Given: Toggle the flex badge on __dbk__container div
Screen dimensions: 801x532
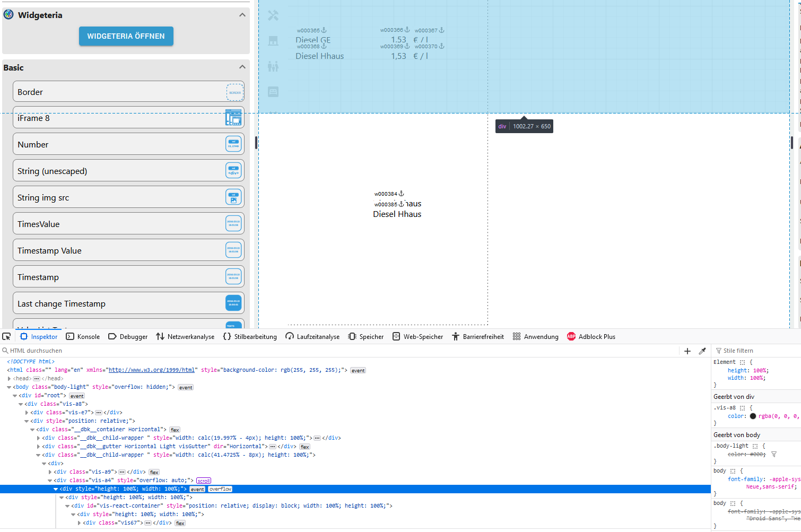Looking at the screenshot, I should tap(175, 430).
